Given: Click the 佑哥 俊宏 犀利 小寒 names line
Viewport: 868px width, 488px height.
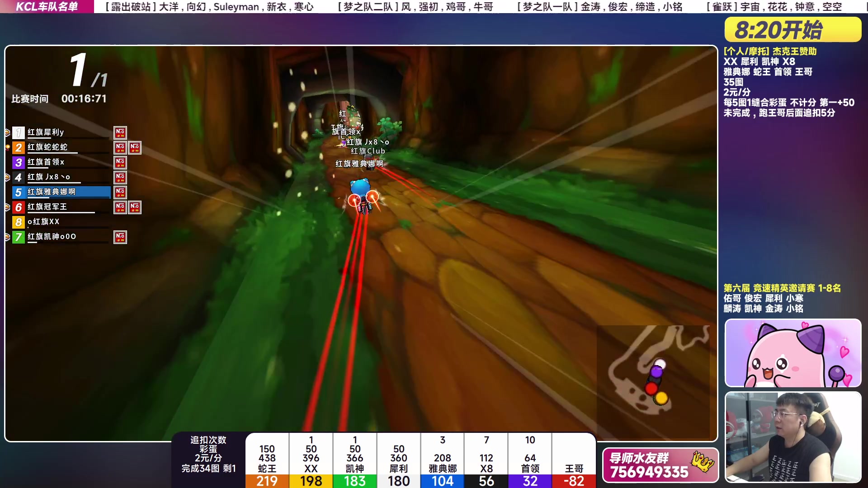Looking at the screenshot, I should pos(764,298).
